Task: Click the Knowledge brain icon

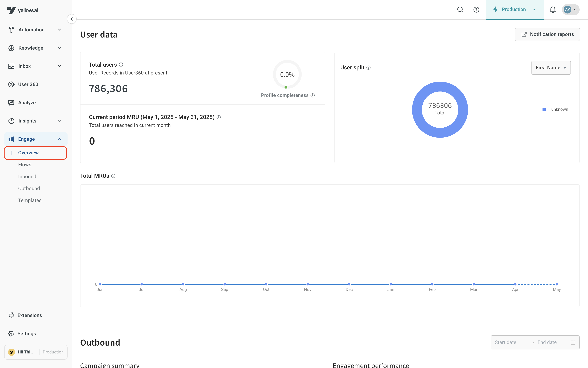Action: tap(11, 48)
